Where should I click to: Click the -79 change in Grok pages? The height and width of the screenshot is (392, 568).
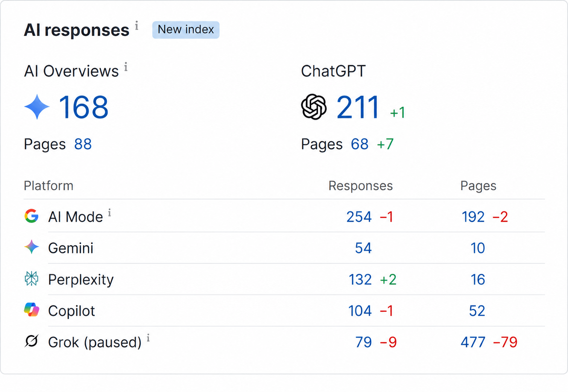point(505,342)
